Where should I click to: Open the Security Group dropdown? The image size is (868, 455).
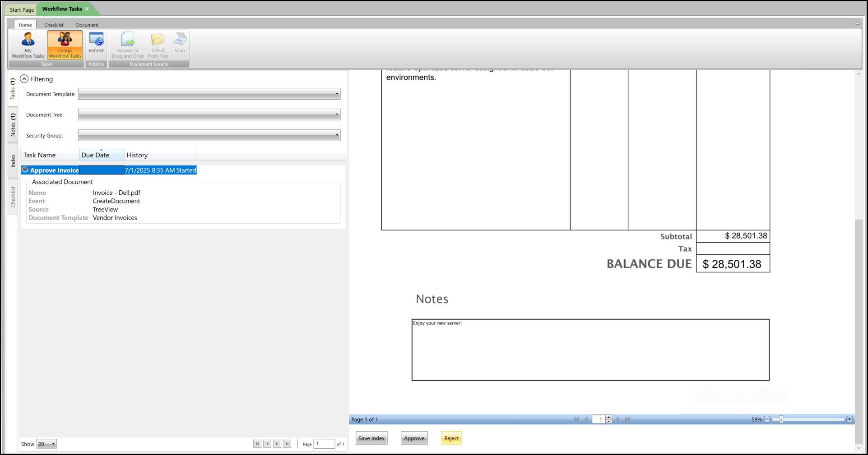point(337,135)
